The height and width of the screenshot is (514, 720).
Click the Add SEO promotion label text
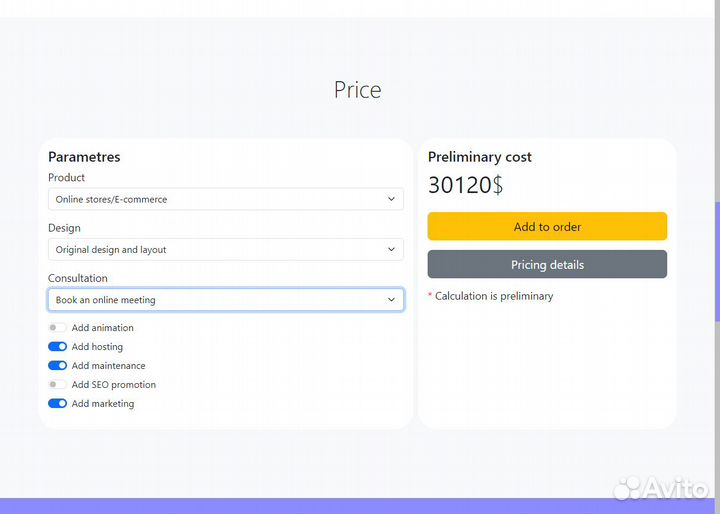[114, 384]
